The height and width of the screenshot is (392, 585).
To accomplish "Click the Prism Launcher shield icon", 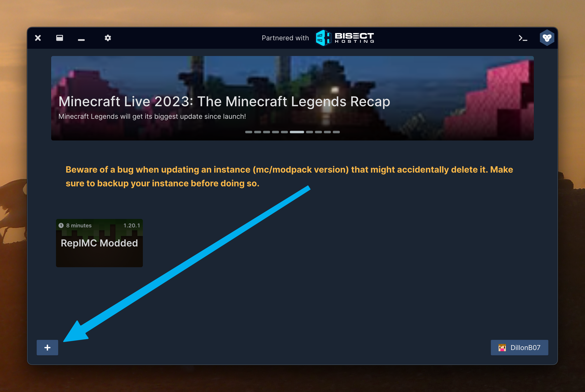I will 547,38.
